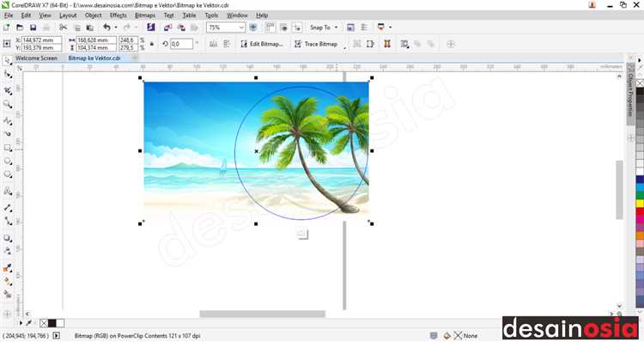Image resolution: width=644 pixels, height=342 pixels.
Task: Expand the application launcher dropdown arrow
Action: (390, 27)
